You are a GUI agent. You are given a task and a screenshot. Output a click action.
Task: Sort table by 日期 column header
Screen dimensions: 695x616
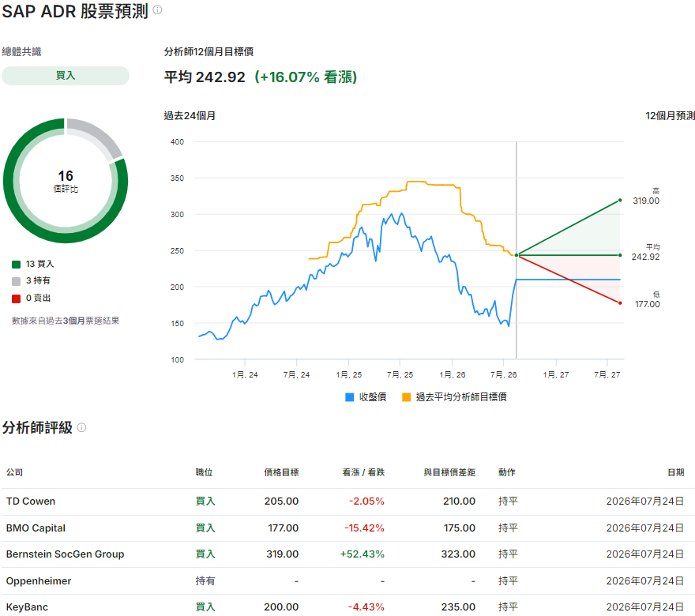(x=676, y=472)
